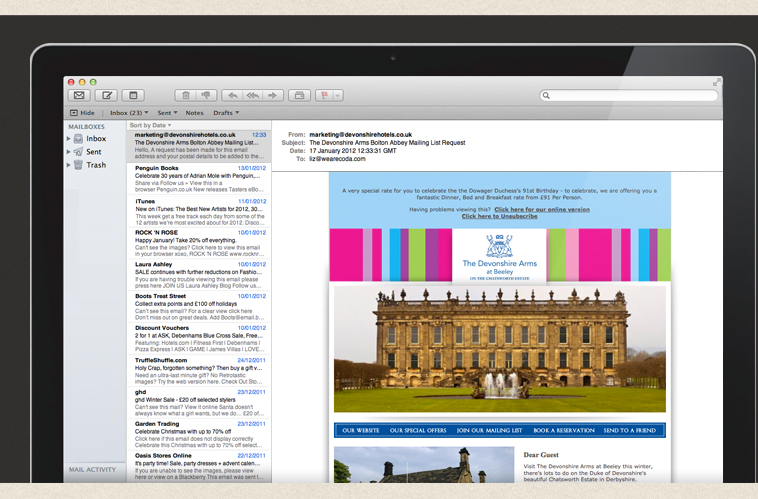Open the flag color dropdown arrow
This screenshot has height=499, width=758.
pos(338,95)
